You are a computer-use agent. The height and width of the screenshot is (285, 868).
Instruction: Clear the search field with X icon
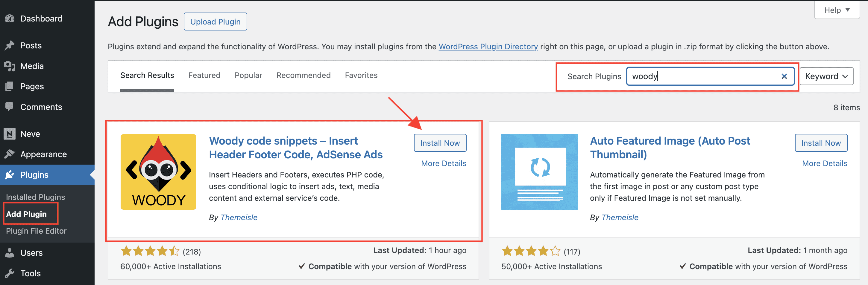(784, 76)
